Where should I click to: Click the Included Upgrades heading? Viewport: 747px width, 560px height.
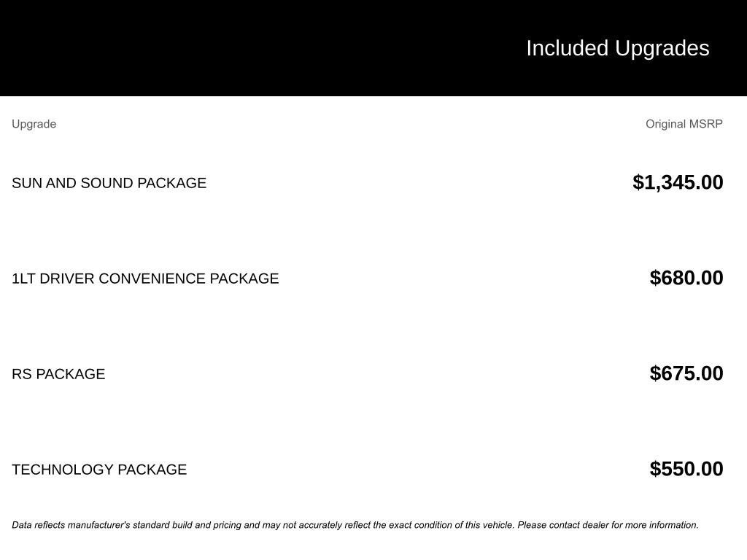[617, 48]
